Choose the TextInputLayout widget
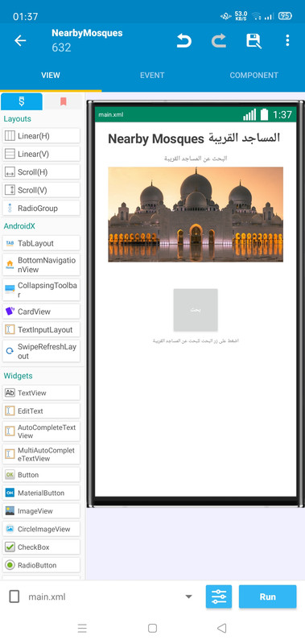The height and width of the screenshot is (644, 305). pyautogui.click(x=41, y=329)
